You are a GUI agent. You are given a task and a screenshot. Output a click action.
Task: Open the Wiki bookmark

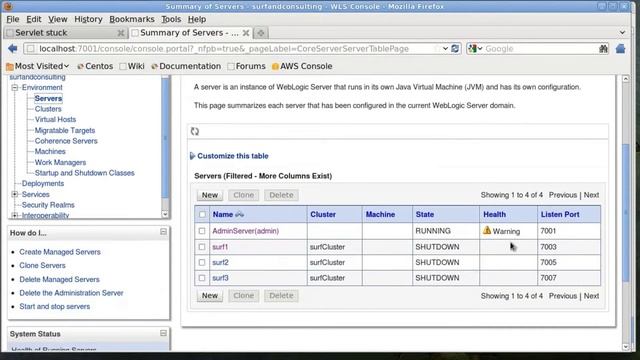(x=132, y=66)
